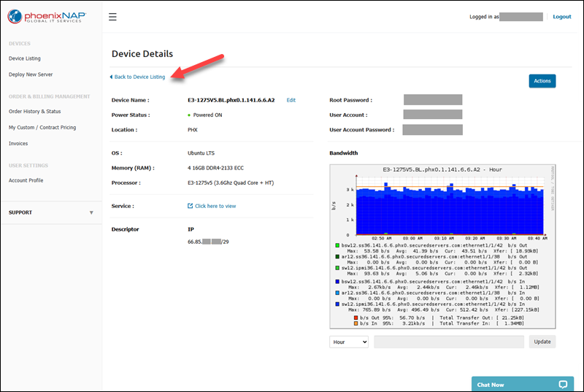This screenshot has width=584, height=392.
Task: Click here to view service
Action: [215, 206]
